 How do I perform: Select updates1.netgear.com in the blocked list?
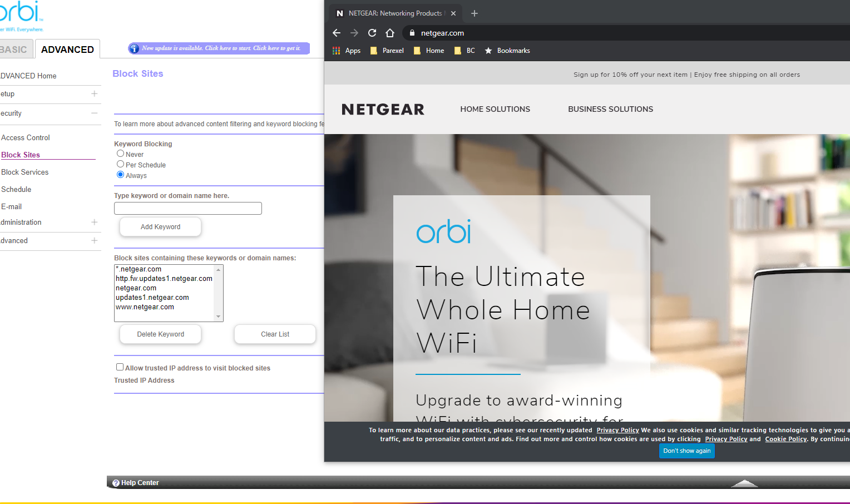coord(152,298)
